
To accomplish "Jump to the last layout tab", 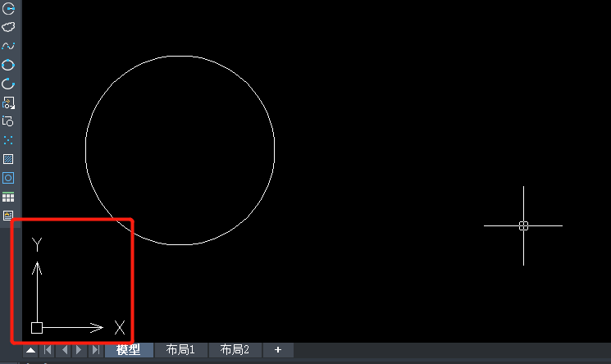I will [x=95, y=350].
